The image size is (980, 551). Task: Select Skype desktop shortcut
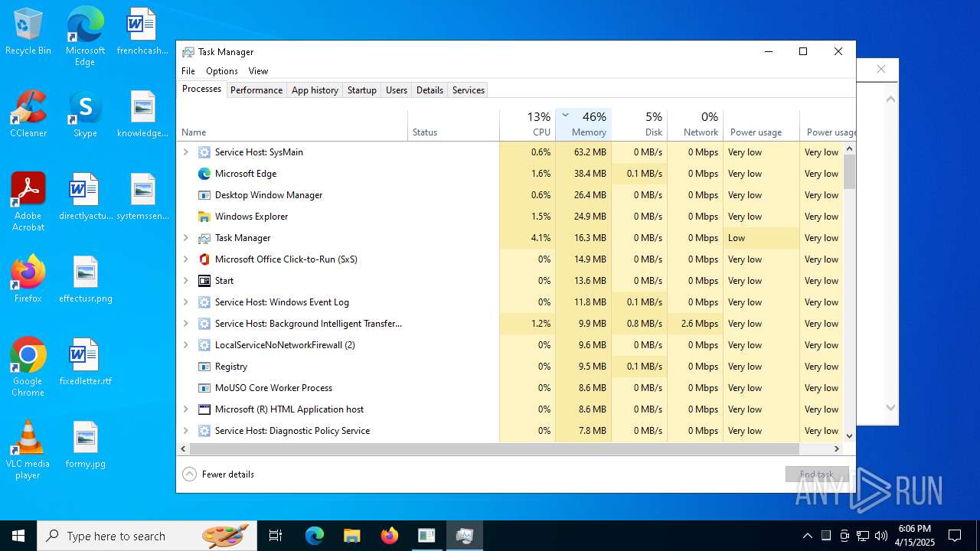[x=85, y=114]
